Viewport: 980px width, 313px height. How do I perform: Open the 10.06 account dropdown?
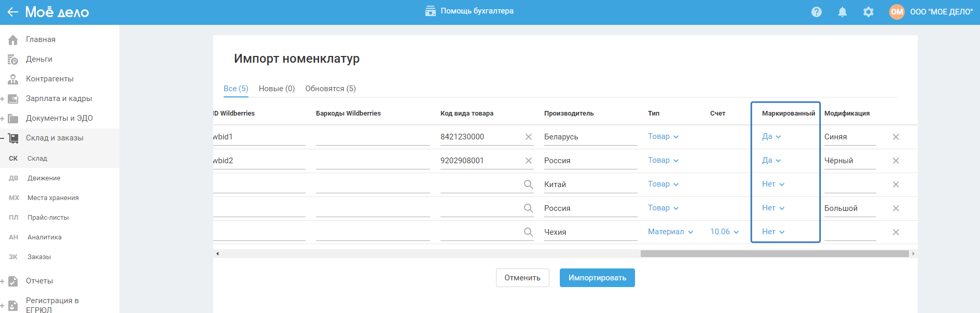tap(724, 232)
